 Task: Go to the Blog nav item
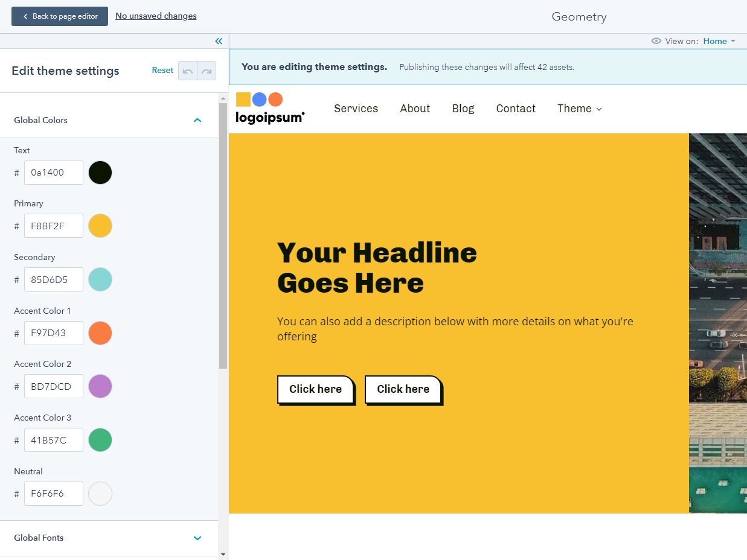click(463, 109)
